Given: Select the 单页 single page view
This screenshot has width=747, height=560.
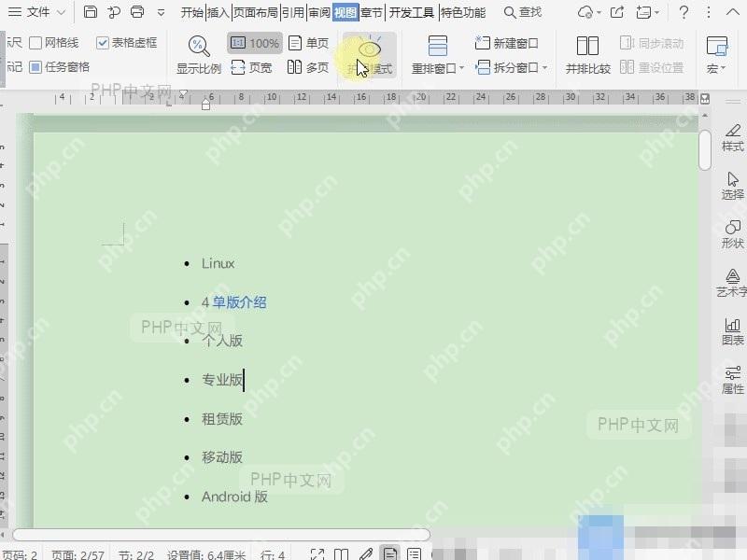Looking at the screenshot, I should click(x=309, y=43).
